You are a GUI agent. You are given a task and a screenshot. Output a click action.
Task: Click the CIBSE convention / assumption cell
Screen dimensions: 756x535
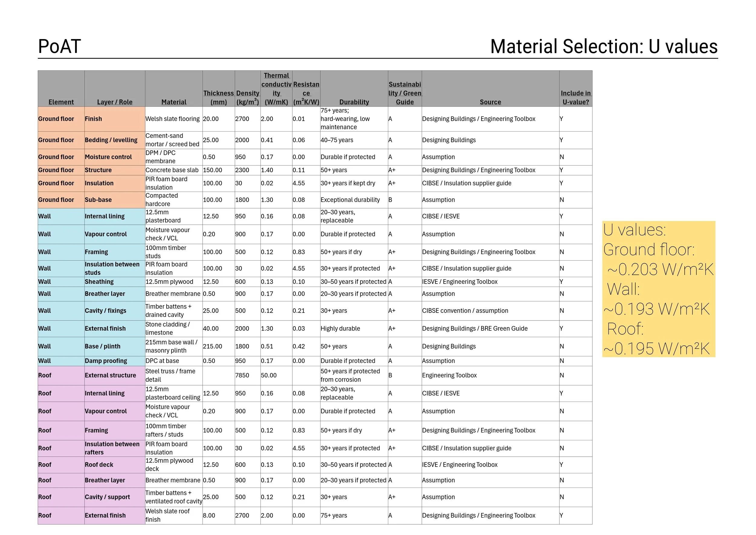click(490, 311)
